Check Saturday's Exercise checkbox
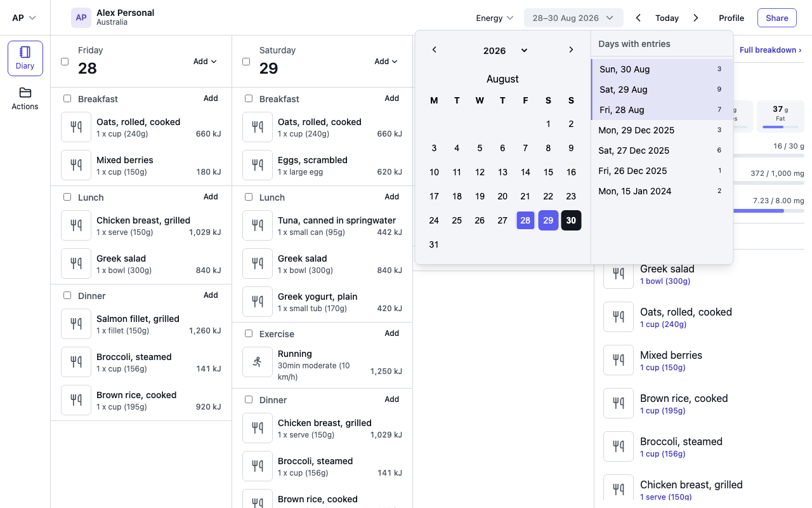This screenshot has height=508, width=812. pos(249,333)
